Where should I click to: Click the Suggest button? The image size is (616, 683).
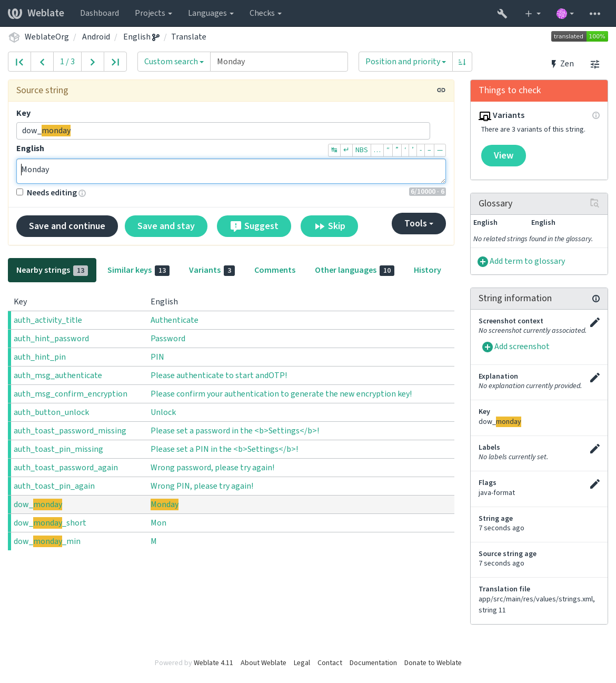pos(254,226)
